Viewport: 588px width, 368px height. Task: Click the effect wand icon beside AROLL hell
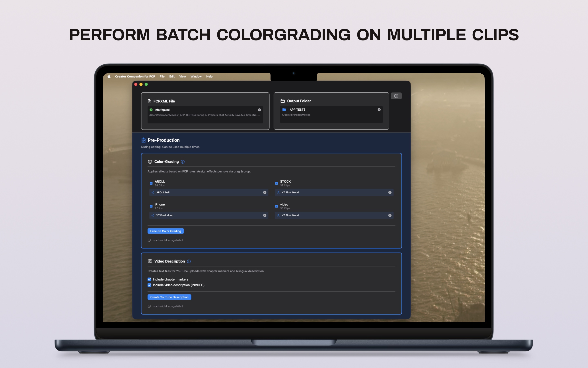(153, 192)
